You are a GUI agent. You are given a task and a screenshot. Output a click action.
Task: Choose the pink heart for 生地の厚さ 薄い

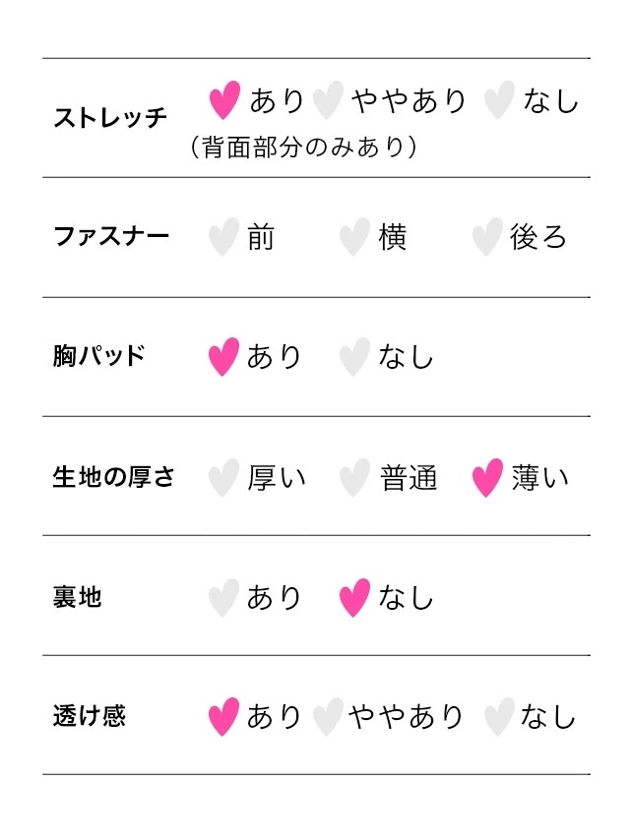point(487,478)
